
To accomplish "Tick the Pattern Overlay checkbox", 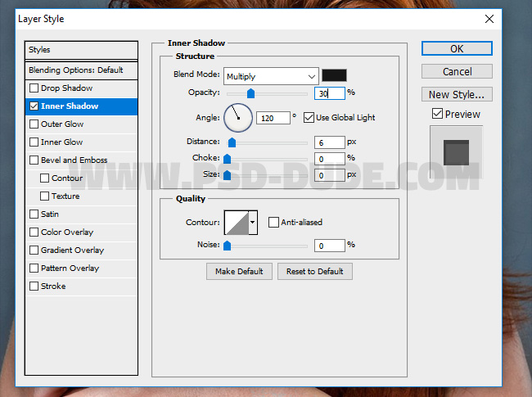I will (x=34, y=268).
